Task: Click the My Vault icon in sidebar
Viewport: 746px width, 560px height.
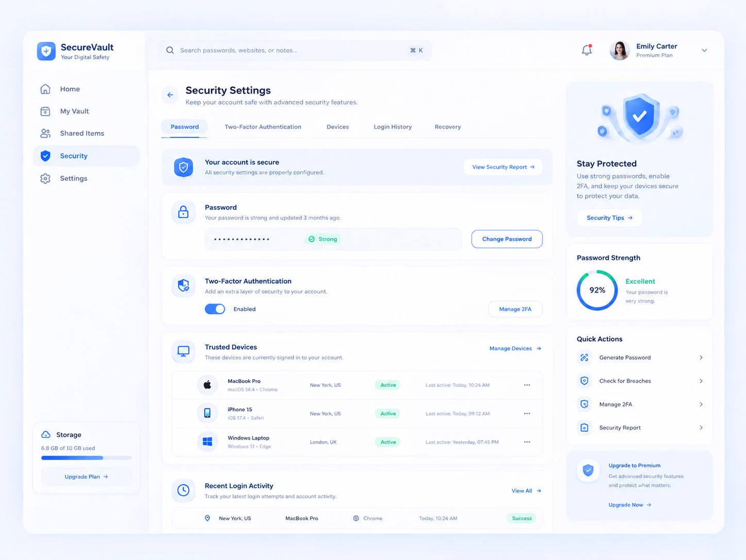Action: coord(45,111)
